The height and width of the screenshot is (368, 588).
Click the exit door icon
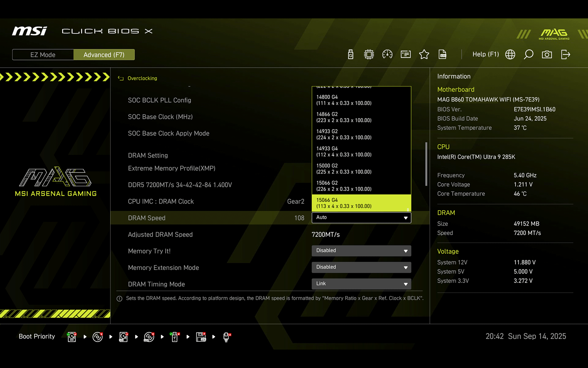[x=566, y=54]
